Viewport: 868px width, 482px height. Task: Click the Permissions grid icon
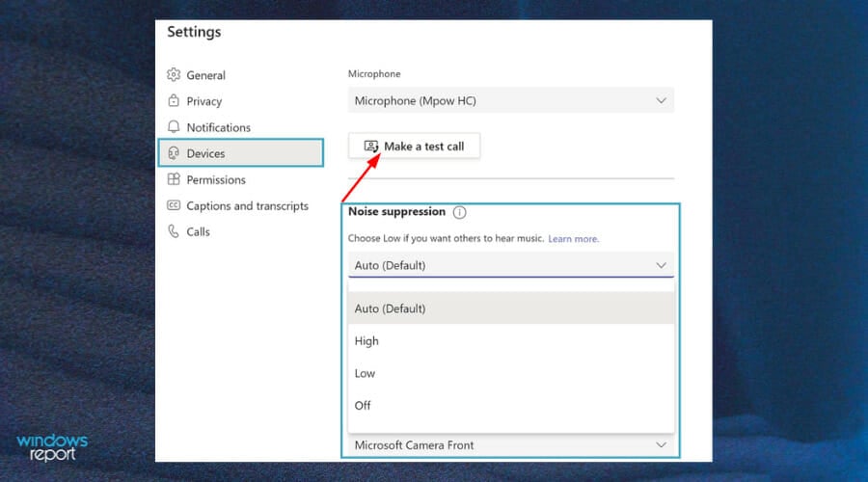coord(174,179)
